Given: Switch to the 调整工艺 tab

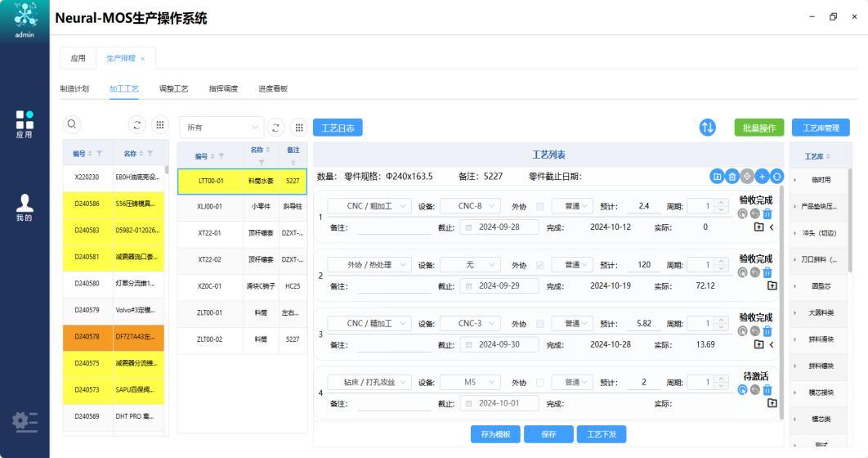Looking at the screenshot, I should 173,88.
